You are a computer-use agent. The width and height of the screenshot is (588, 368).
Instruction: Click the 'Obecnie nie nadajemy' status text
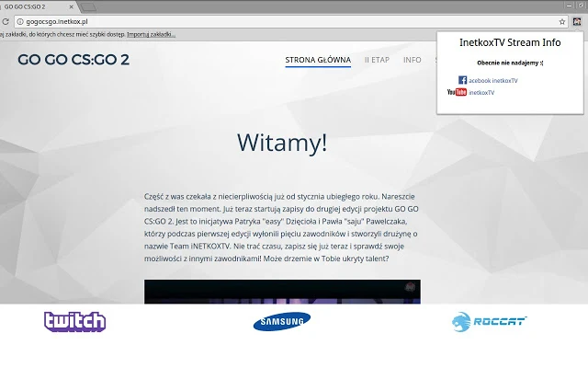coord(510,63)
